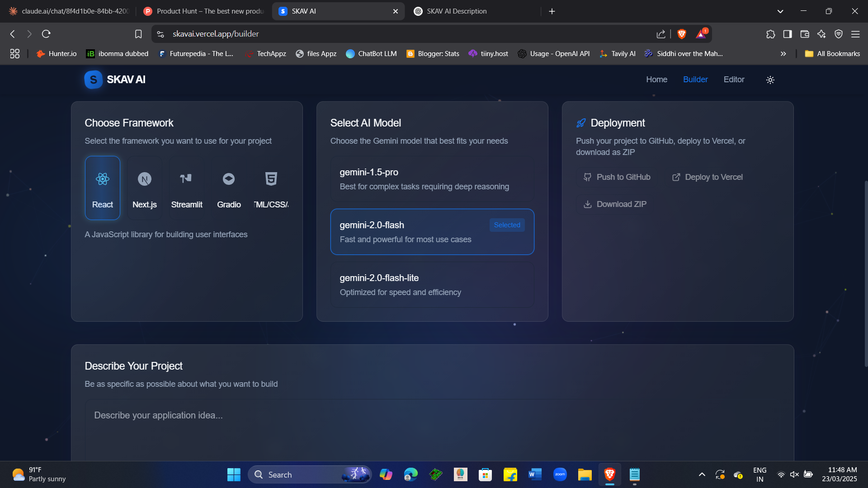
Task: Select the React framework card
Action: (103, 188)
